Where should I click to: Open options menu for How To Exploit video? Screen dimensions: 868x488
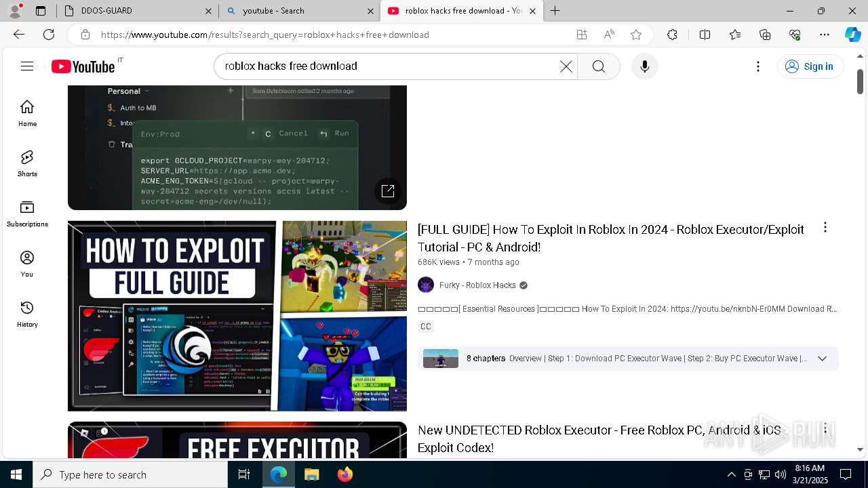click(825, 228)
